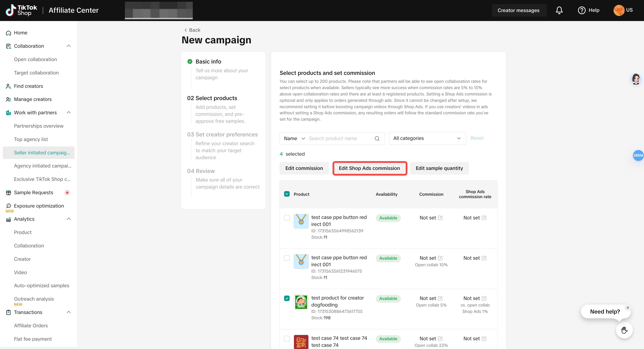
Task: Toggle the select-all Product header checkbox
Action: pyautogui.click(x=287, y=194)
